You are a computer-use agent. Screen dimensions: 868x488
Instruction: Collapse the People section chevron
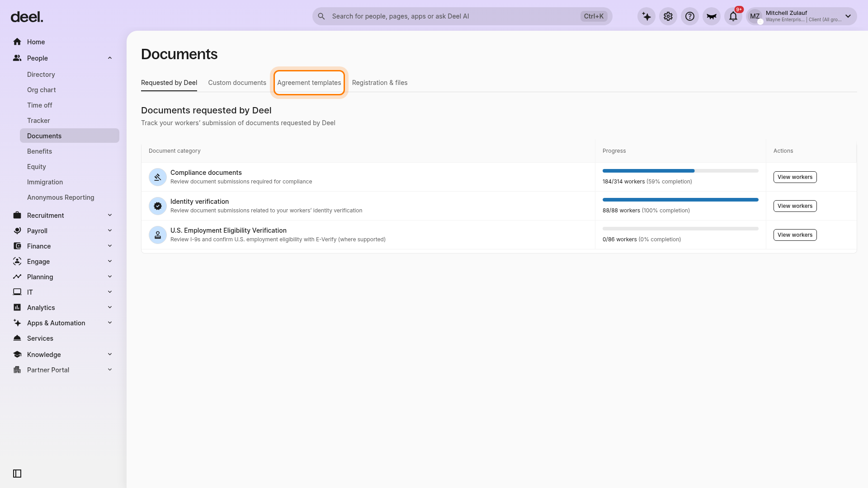[110, 58]
